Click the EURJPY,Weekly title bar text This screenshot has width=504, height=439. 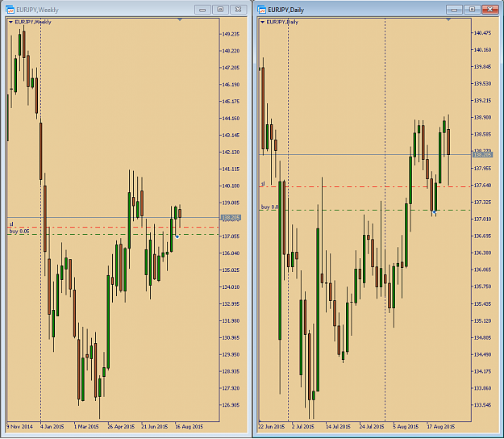(x=37, y=10)
